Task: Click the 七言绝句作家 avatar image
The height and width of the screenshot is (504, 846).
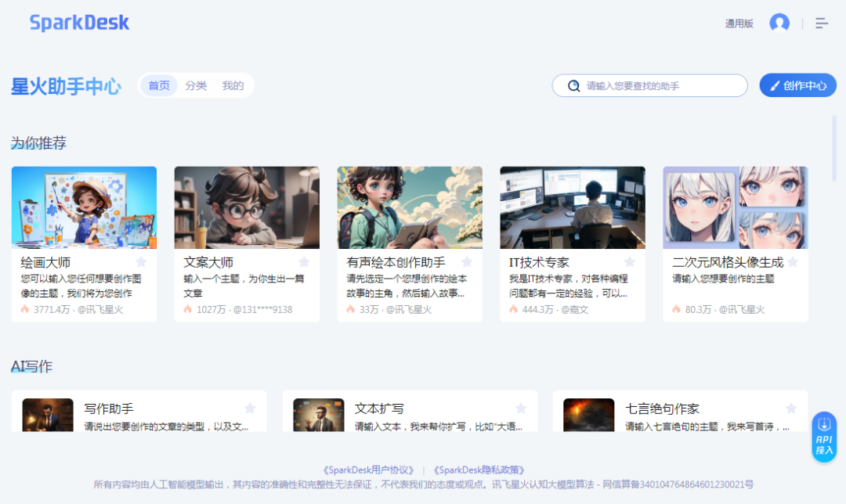Action: [x=588, y=415]
